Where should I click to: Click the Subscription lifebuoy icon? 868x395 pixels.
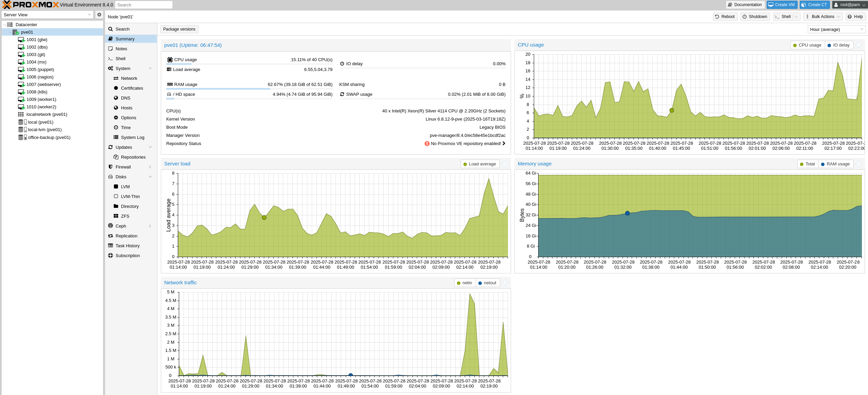tap(110, 255)
